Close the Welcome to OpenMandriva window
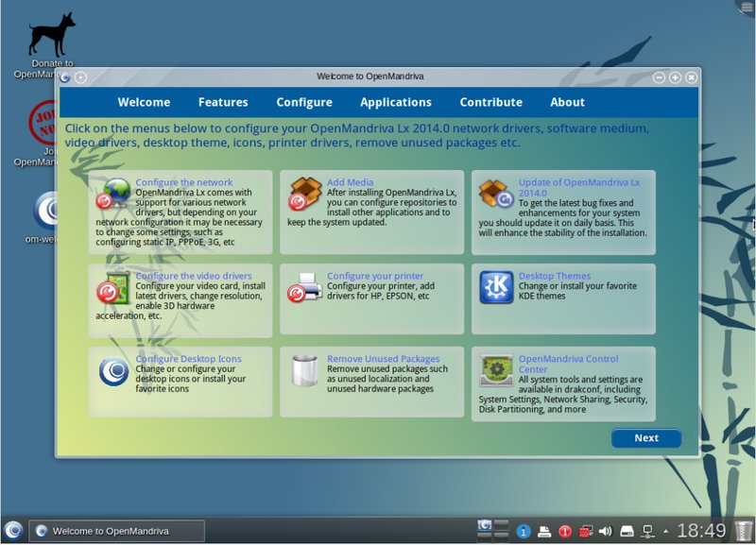This screenshot has height=545, width=756. [x=691, y=77]
